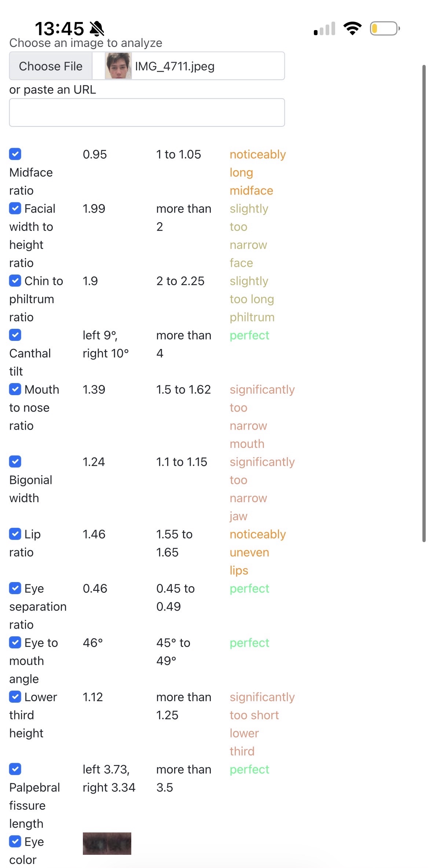Image resolution: width=429 pixels, height=868 pixels.
Task: Disable the Chin to philtrum ratio checkbox
Action: pyautogui.click(x=15, y=281)
